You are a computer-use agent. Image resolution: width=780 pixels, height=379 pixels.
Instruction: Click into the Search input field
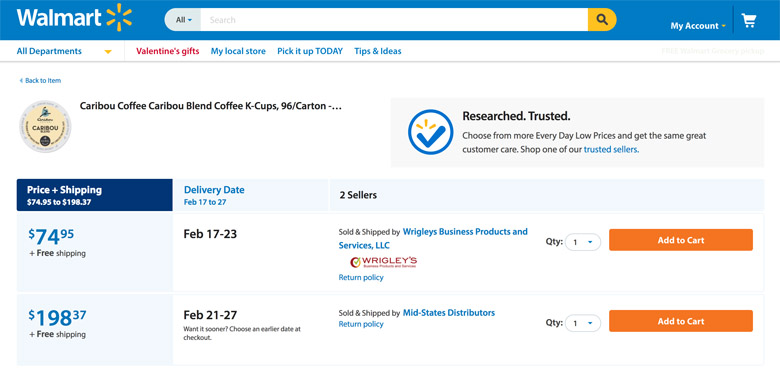[394, 20]
